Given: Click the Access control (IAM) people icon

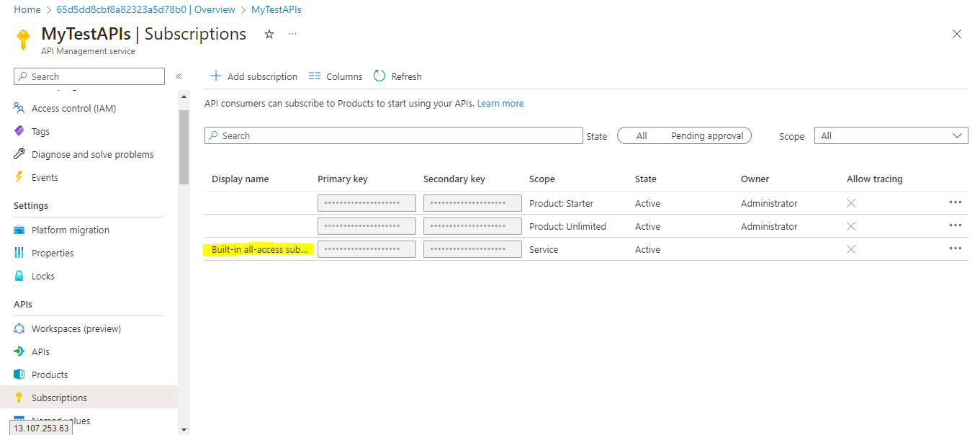Looking at the screenshot, I should tap(19, 108).
